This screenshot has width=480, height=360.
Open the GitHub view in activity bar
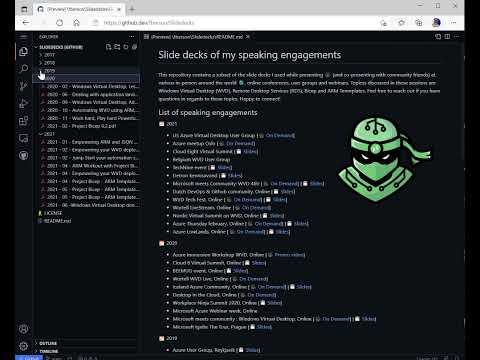[23, 155]
